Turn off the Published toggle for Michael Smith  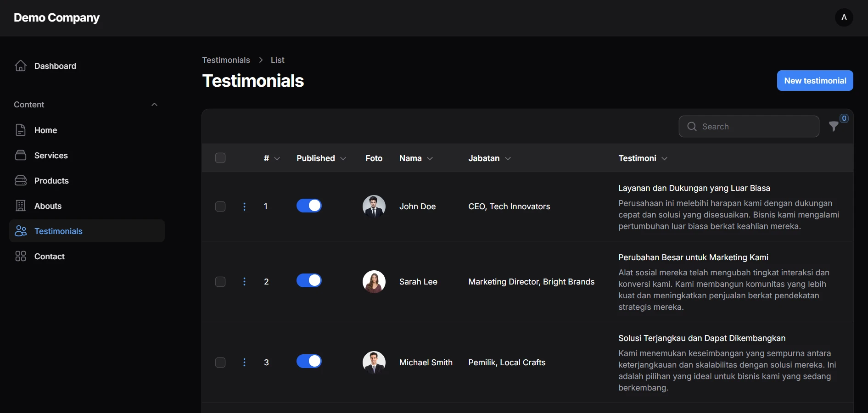point(309,361)
